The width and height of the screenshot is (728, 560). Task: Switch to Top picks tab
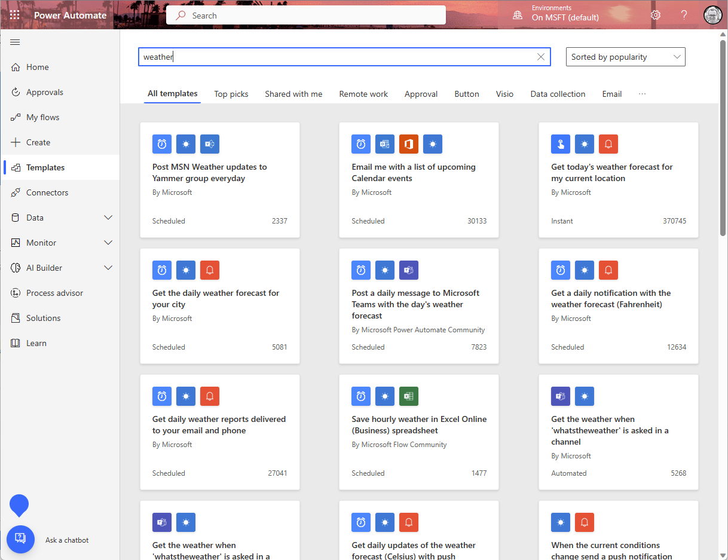click(x=231, y=94)
